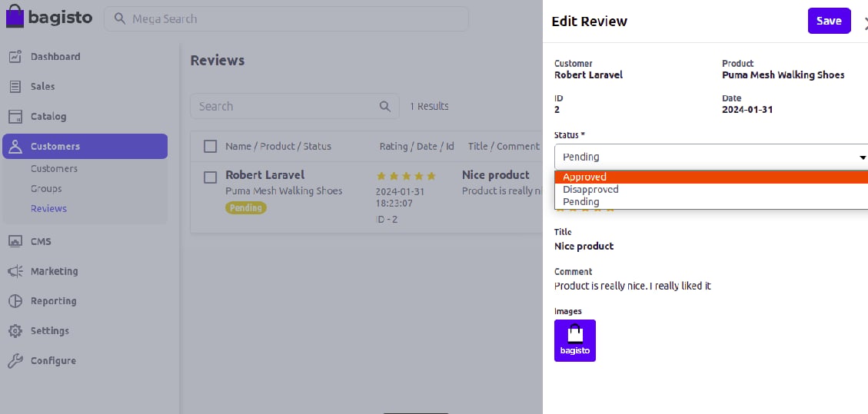
Task: Click the five-star rating in review row
Action: click(x=406, y=177)
